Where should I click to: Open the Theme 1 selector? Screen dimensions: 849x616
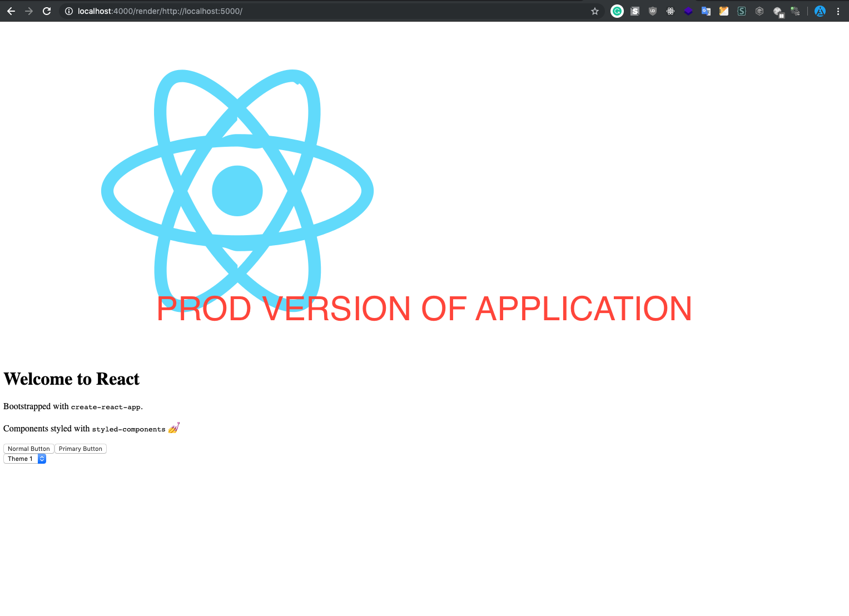point(24,459)
